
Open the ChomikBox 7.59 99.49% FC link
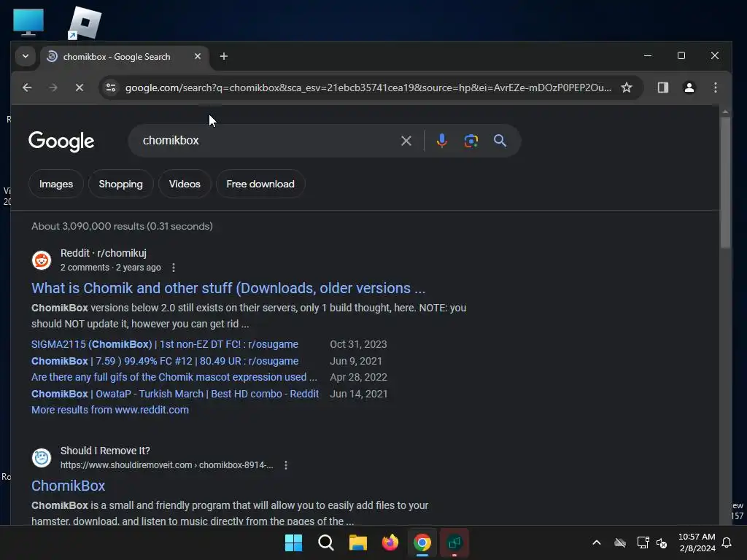[165, 361]
